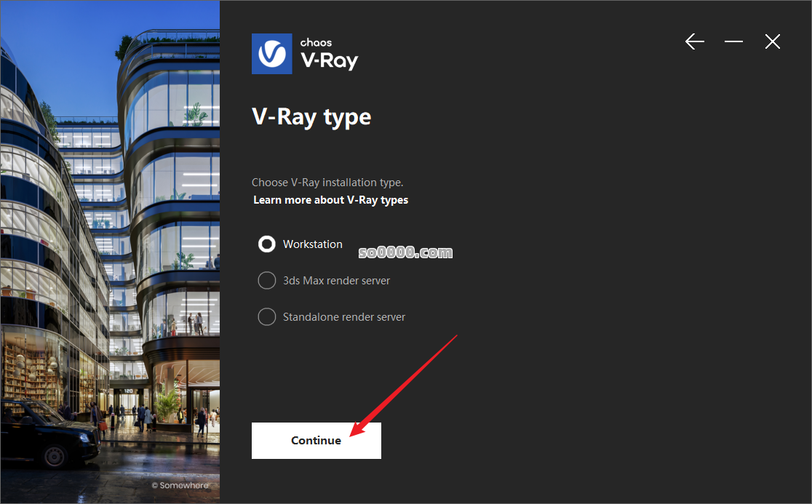Viewport: 812px width, 504px height.
Task: Click the V-Ray type heading
Action: point(311,117)
